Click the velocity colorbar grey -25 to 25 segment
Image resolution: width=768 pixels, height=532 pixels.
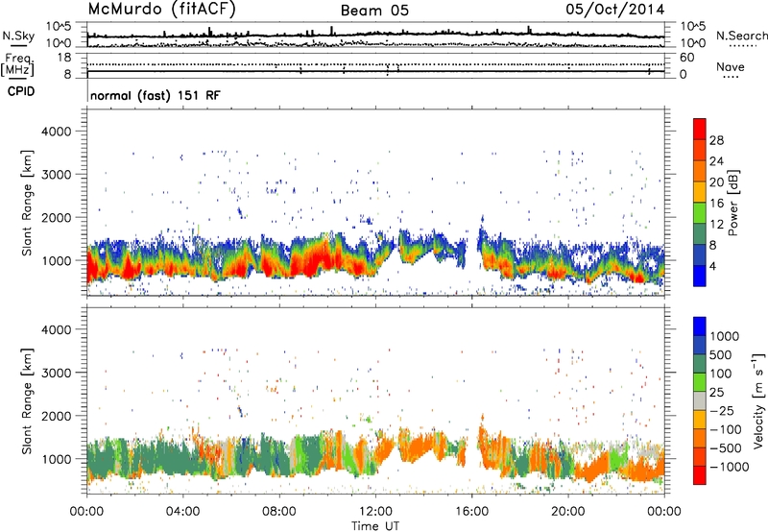700,401
